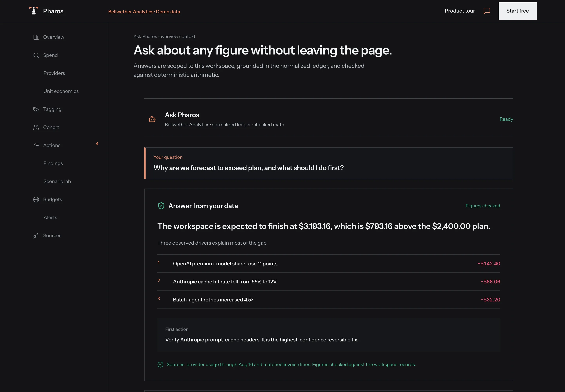Click the Sources plug icon

click(36, 236)
